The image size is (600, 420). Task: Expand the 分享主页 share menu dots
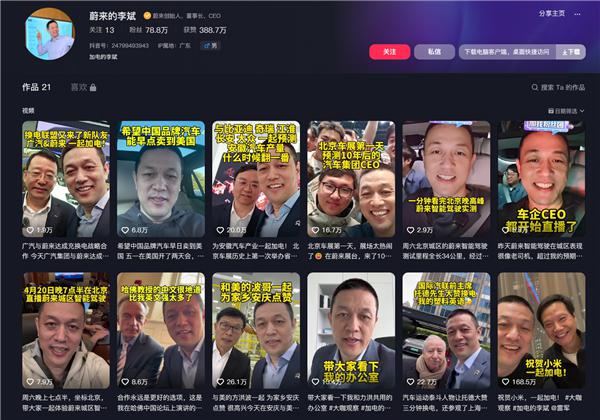pyautogui.click(x=576, y=13)
